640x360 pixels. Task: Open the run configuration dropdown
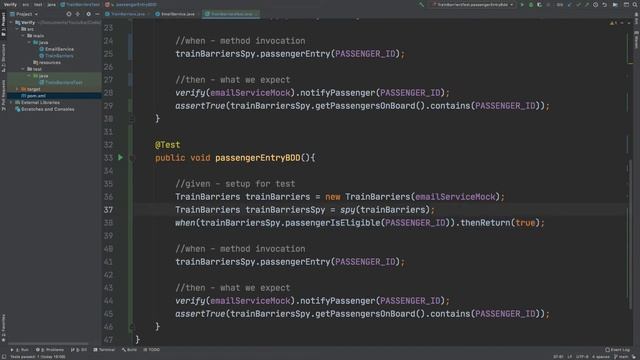click(x=473, y=4)
